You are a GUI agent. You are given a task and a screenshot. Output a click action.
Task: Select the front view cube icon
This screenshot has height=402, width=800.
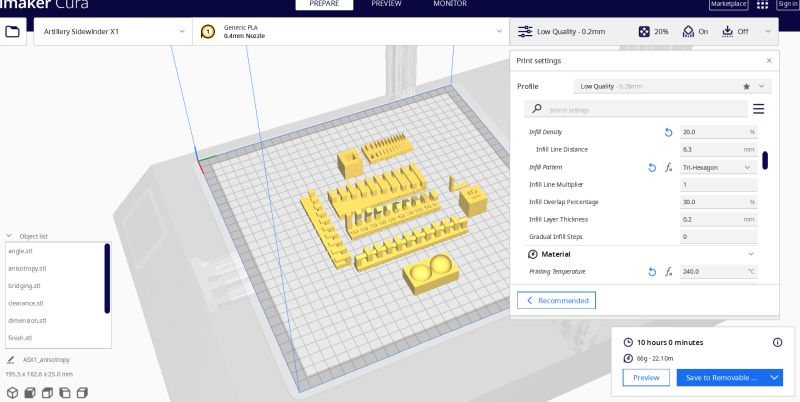[x=30, y=393]
